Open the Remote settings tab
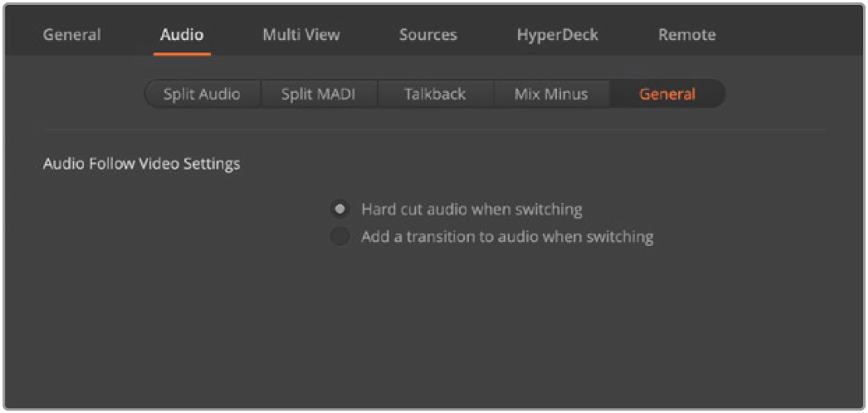 (687, 35)
